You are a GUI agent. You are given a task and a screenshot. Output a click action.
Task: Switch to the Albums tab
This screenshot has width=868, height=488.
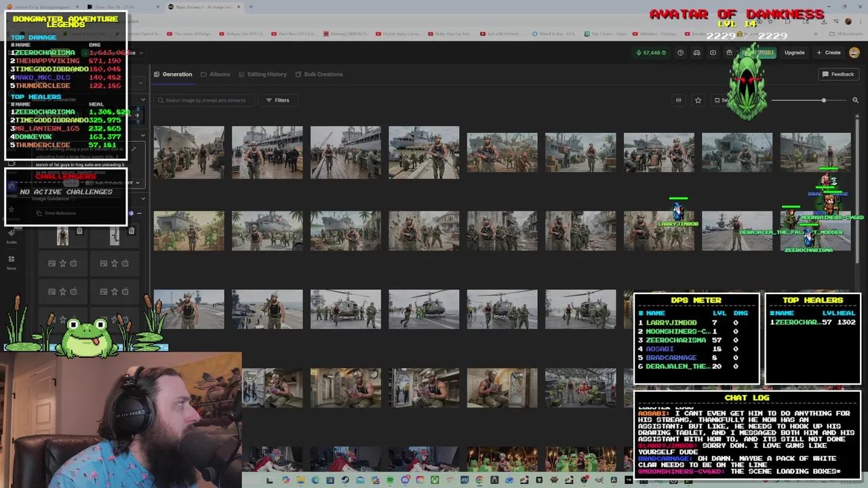(x=215, y=74)
